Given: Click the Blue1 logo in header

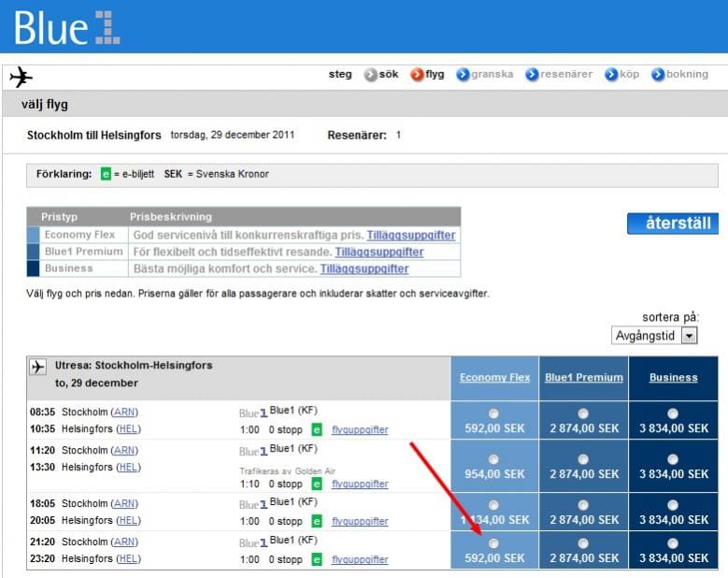Looking at the screenshot, I should click(67, 27).
